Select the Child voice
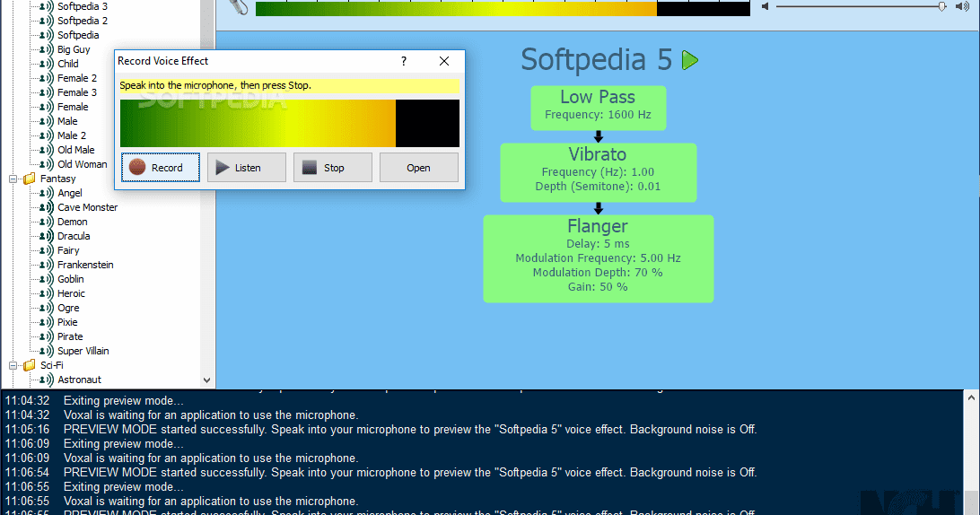 pyautogui.click(x=68, y=64)
